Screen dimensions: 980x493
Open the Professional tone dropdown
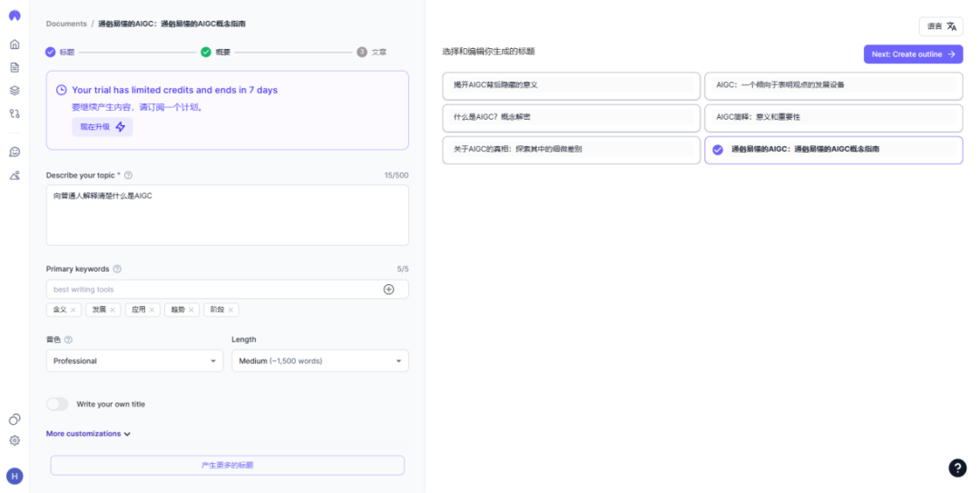pos(134,361)
